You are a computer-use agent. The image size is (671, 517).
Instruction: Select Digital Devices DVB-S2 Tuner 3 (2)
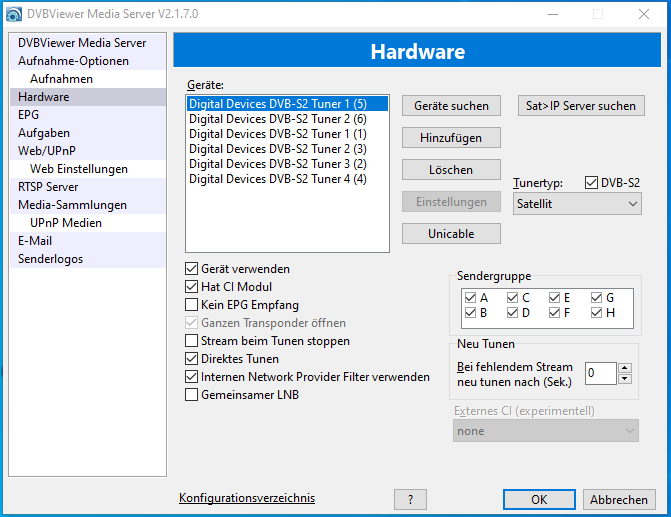[287, 163]
